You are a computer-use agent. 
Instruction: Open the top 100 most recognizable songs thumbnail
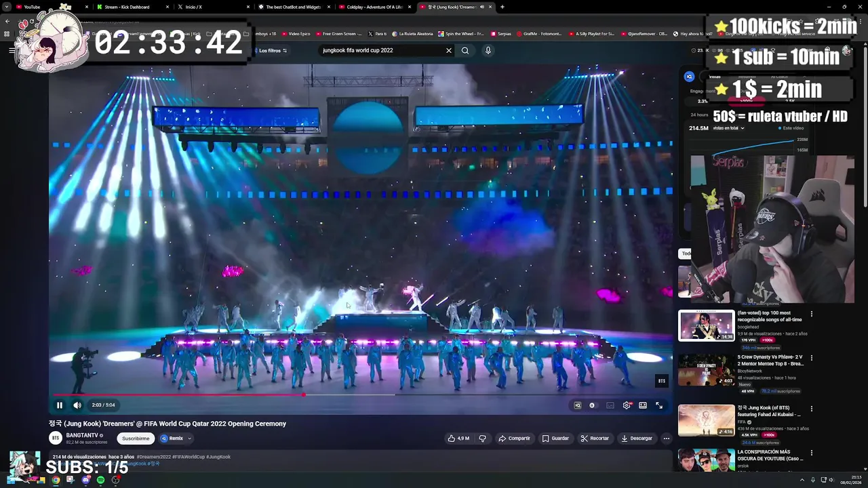click(x=707, y=325)
